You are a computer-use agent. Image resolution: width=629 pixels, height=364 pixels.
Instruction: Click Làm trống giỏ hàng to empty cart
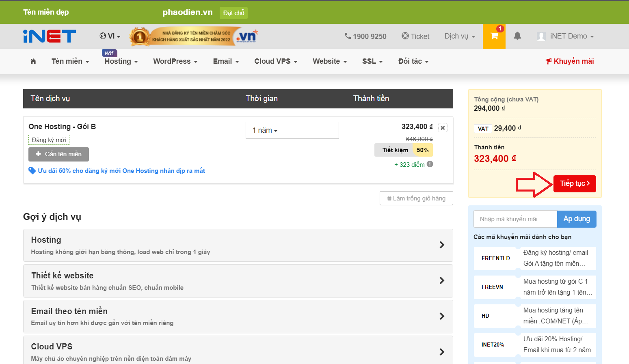click(x=416, y=198)
